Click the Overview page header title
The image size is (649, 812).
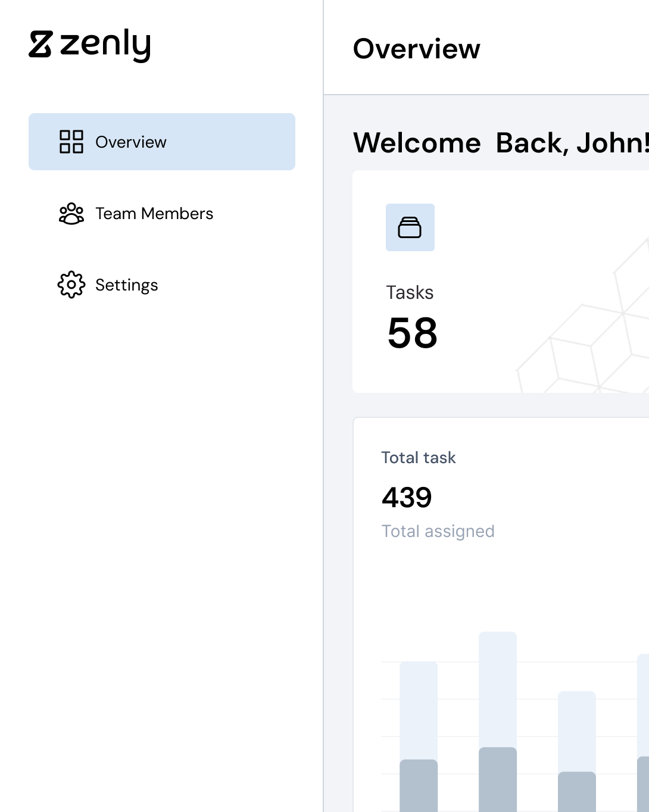pyautogui.click(x=416, y=49)
